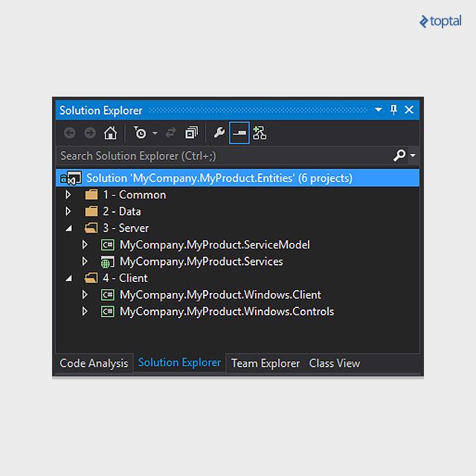Expand MyCompany.MyProduct.Services project

coord(85,261)
